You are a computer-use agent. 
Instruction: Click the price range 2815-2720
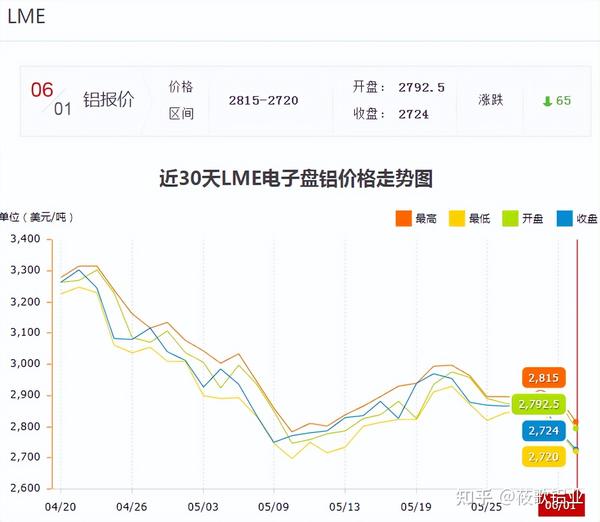[x=264, y=101]
